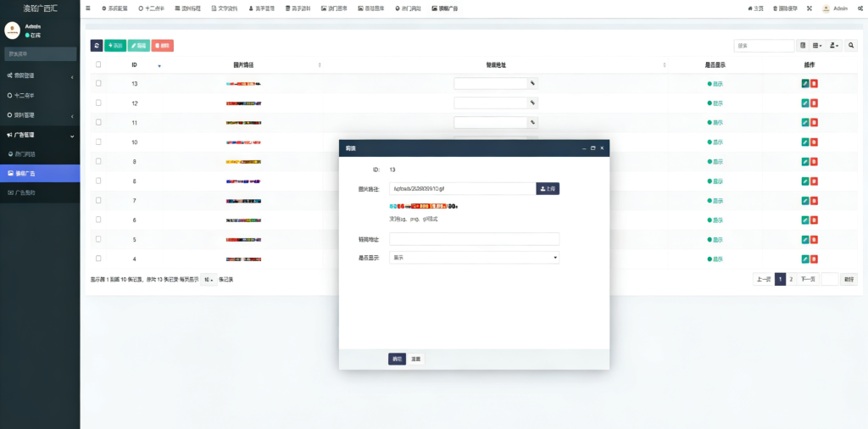Click the edit pencil icon for row 5
Image resolution: width=868 pixels, height=429 pixels.
coord(805,240)
